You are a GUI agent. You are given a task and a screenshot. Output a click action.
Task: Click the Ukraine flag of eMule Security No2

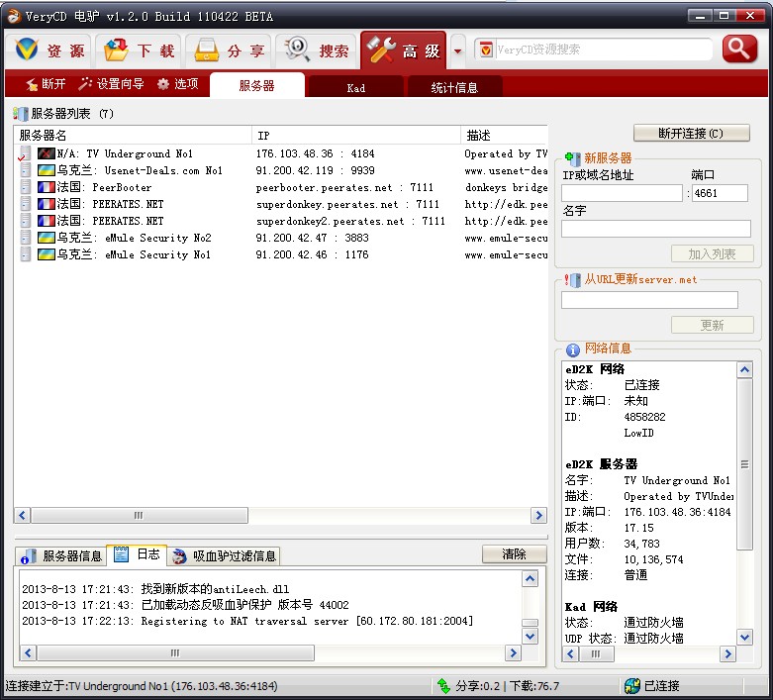[46, 238]
